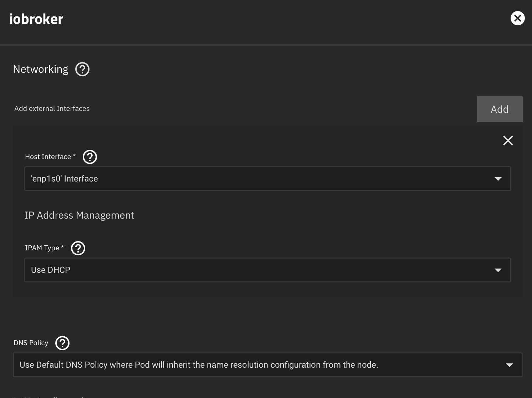Expand the DNS Policy dropdown arrow
This screenshot has width=532, height=398.
click(x=510, y=365)
